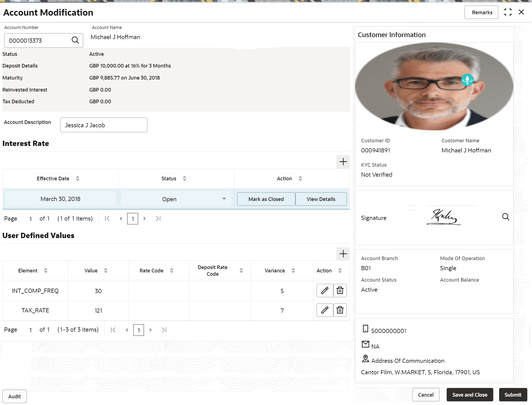532x405 pixels.
Task: Go to last Interest Rate page
Action: coord(158,219)
